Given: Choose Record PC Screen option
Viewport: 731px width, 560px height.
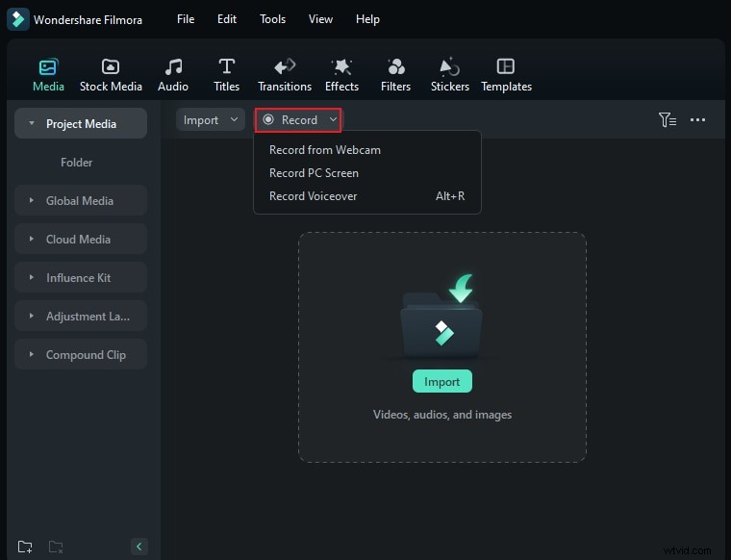Looking at the screenshot, I should pos(314,173).
